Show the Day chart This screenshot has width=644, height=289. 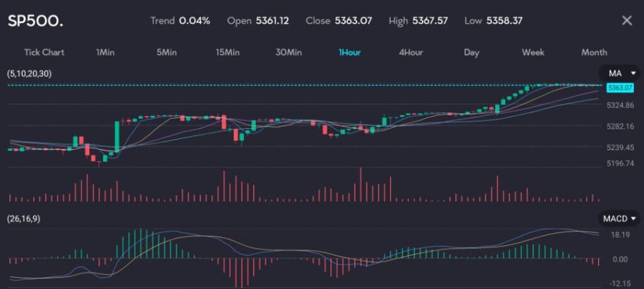point(472,52)
